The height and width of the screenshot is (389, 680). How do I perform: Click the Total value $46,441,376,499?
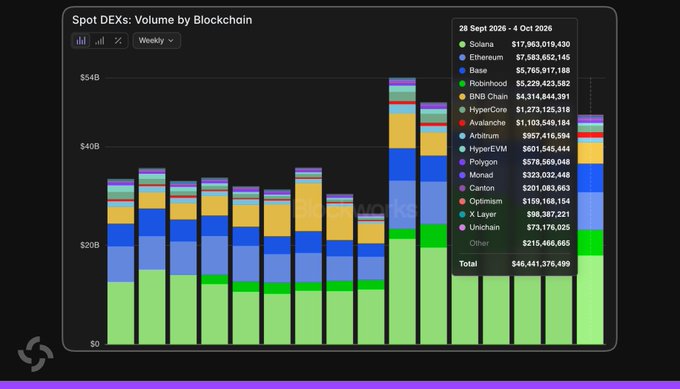coord(541,264)
